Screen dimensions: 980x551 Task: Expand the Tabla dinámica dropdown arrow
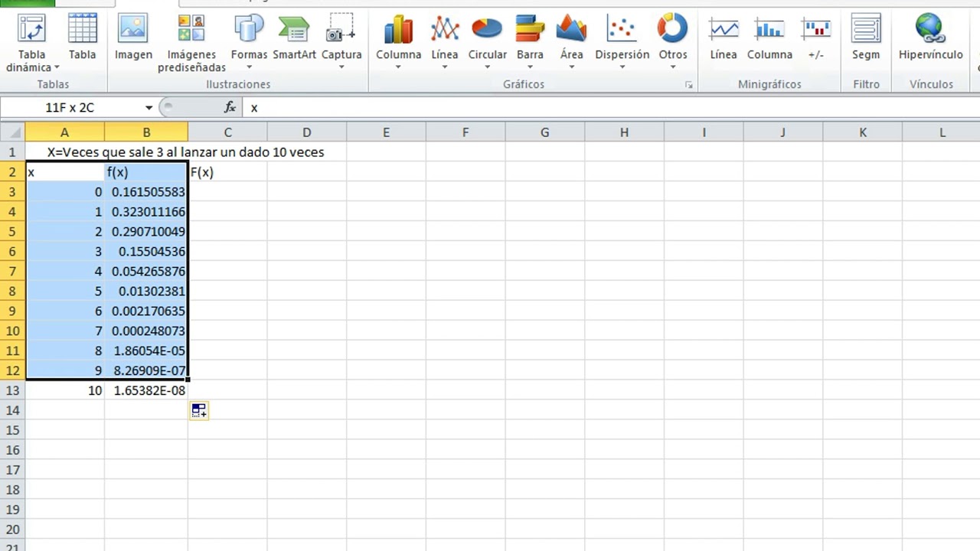57,67
